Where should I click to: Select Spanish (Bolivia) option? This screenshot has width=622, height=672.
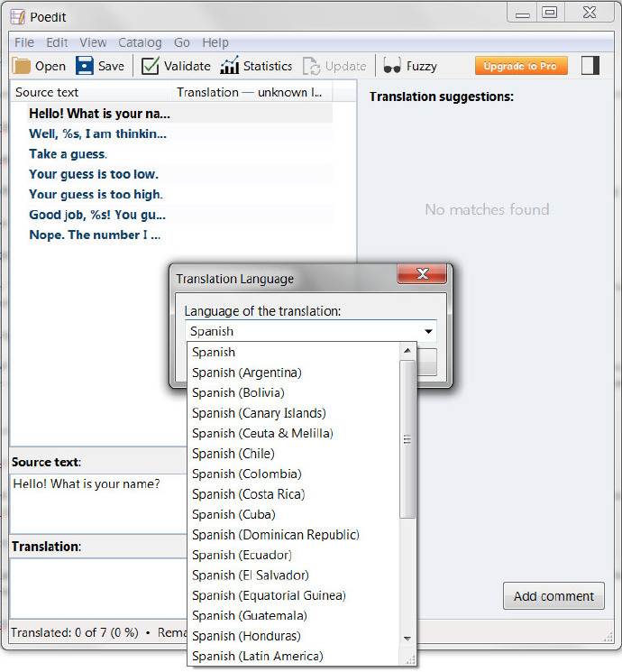coord(294,392)
